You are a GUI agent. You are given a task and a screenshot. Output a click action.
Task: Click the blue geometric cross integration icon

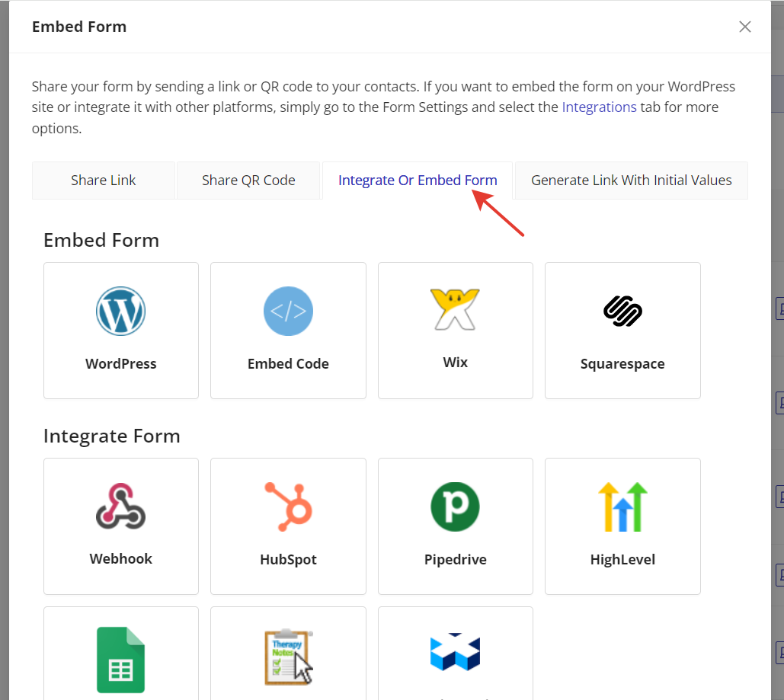[455, 654]
